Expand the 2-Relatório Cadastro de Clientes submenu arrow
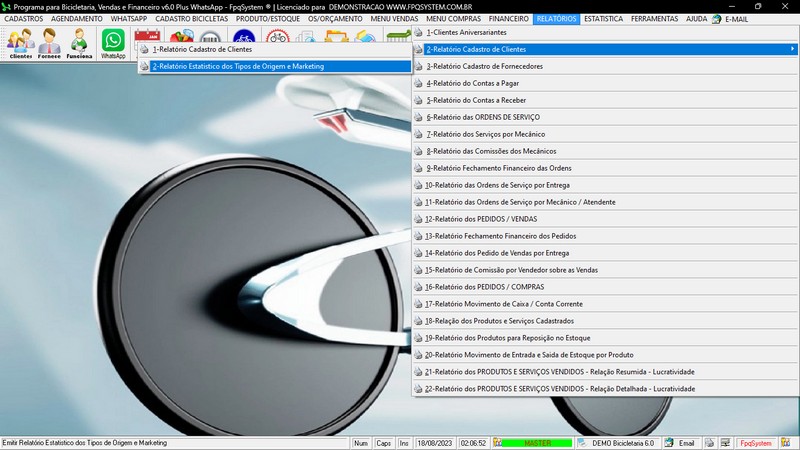Image resolution: width=800 pixels, height=450 pixels. (x=792, y=49)
